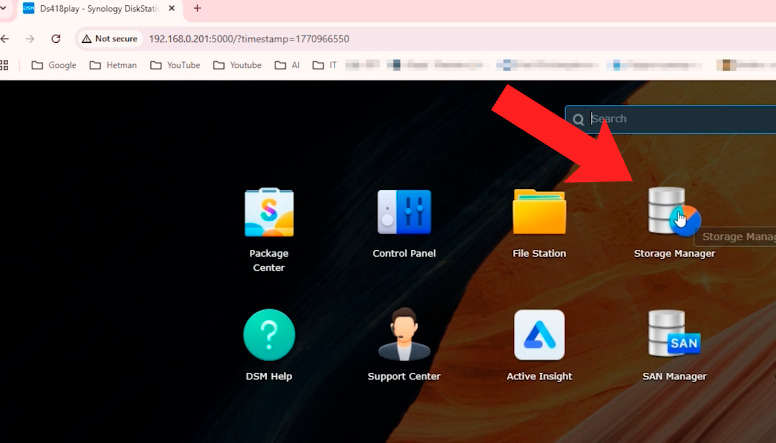The image size is (776, 443).
Task: Click the SAN Manager label
Action: point(674,376)
